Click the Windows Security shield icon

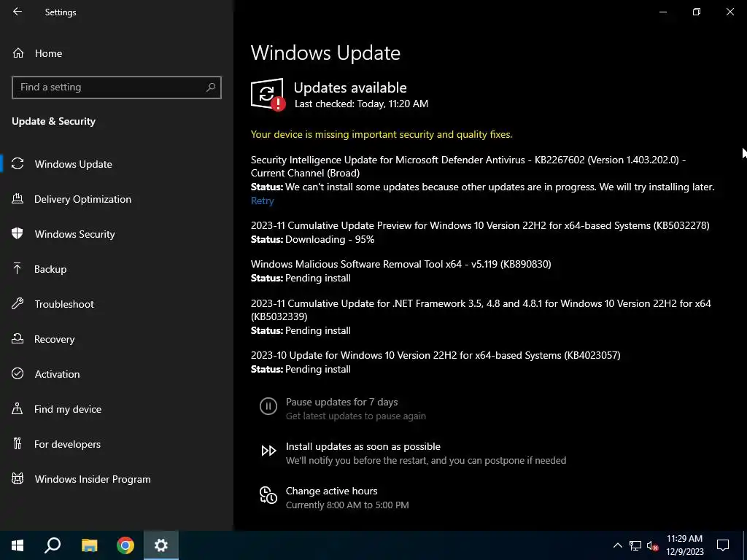[x=18, y=233]
